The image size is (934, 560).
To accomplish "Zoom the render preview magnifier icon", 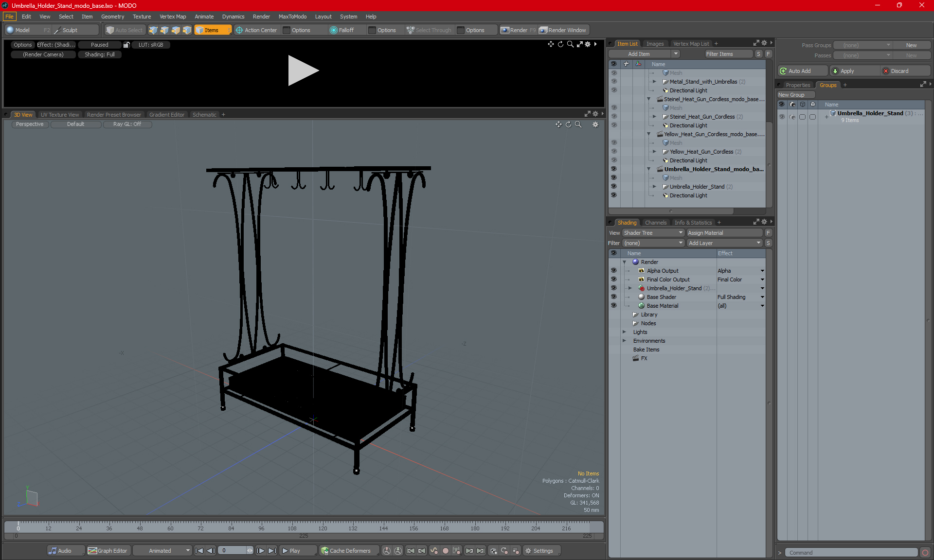I will pos(570,44).
